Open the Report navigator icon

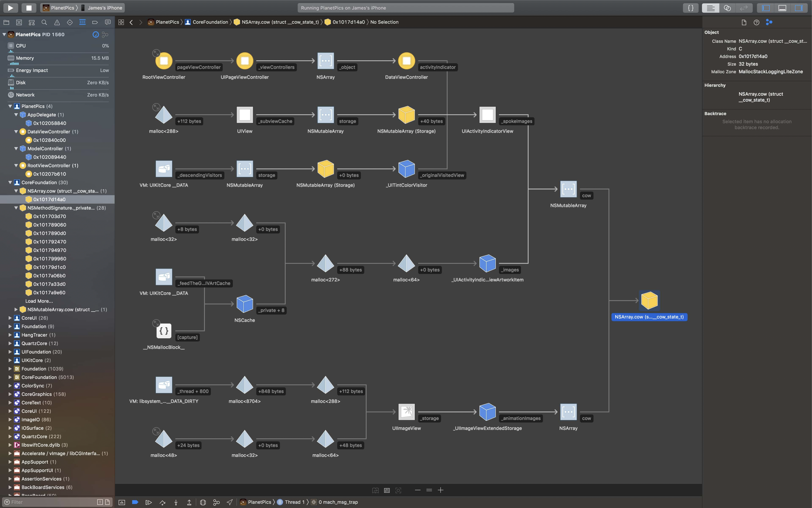point(108,22)
